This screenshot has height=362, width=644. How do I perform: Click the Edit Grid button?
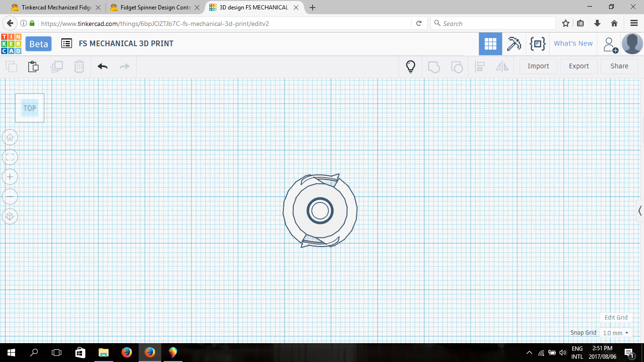tap(616, 317)
